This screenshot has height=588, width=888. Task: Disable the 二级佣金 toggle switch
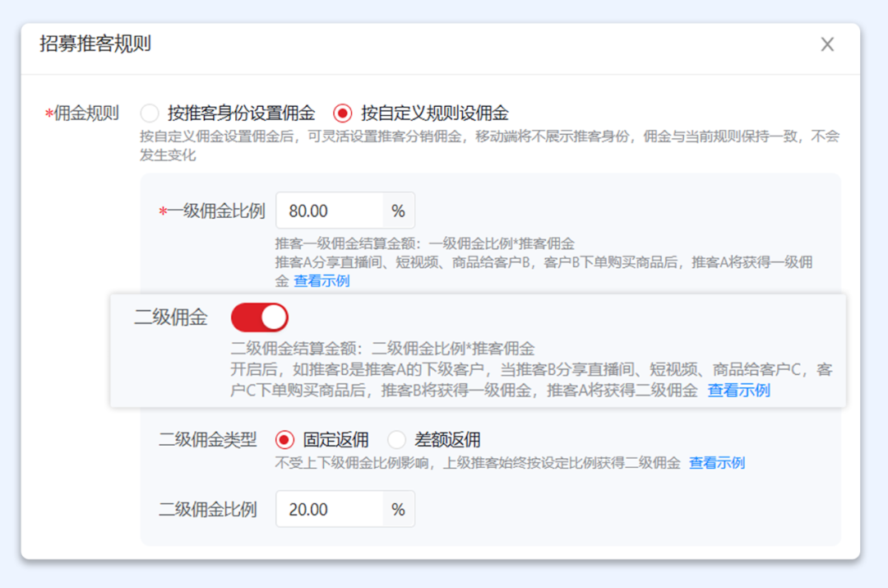click(x=259, y=317)
